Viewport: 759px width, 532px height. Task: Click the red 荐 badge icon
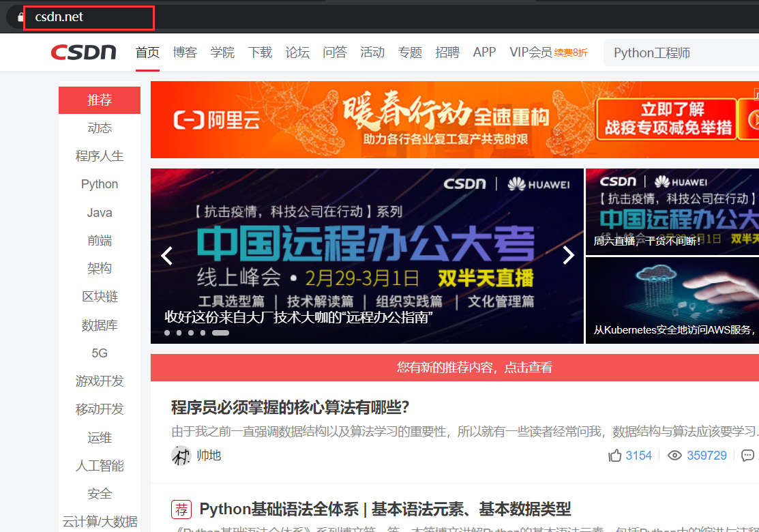pos(181,509)
